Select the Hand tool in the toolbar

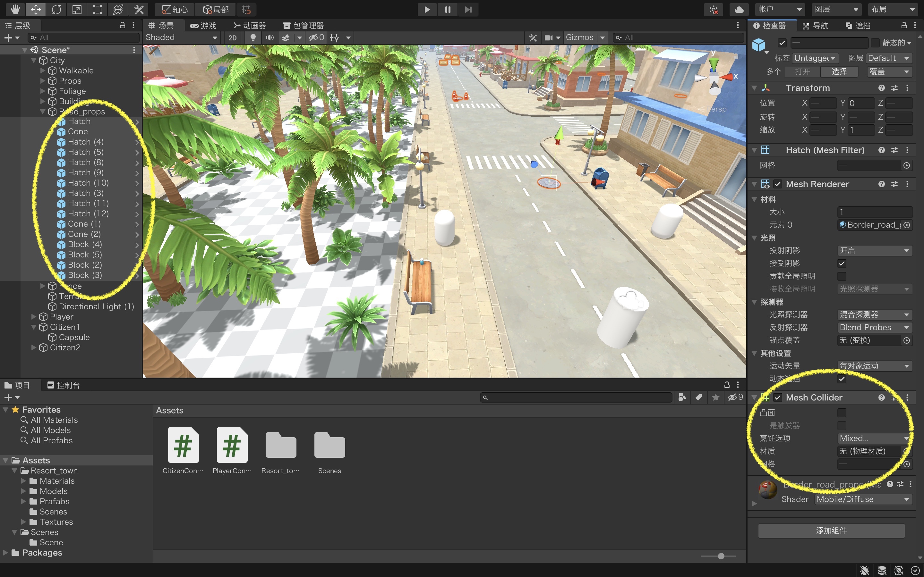(x=15, y=10)
